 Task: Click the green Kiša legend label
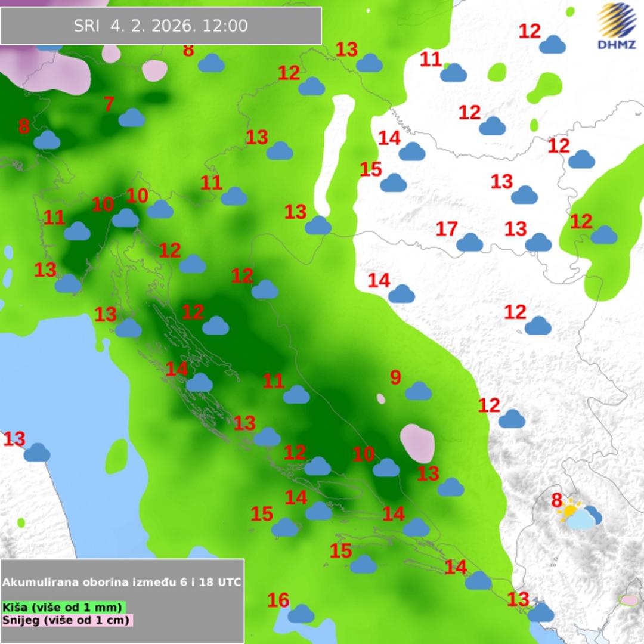tap(64, 607)
